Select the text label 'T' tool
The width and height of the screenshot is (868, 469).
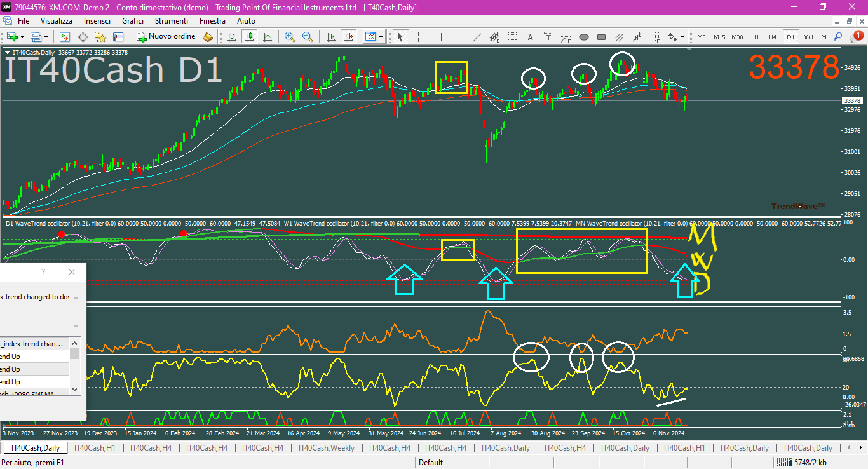tap(548, 37)
